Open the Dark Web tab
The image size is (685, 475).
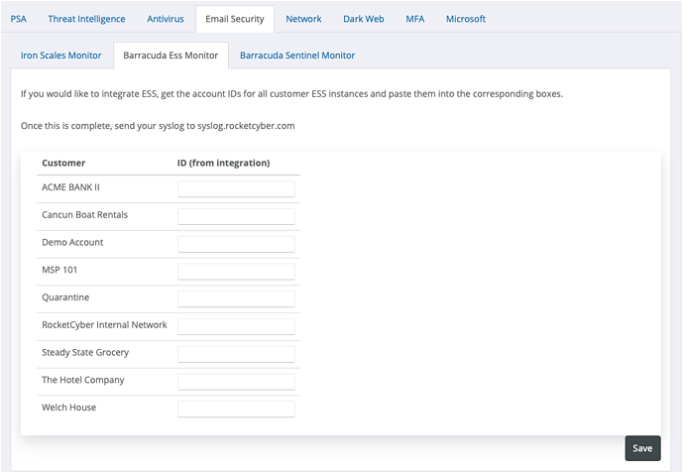click(x=363, y=19)
